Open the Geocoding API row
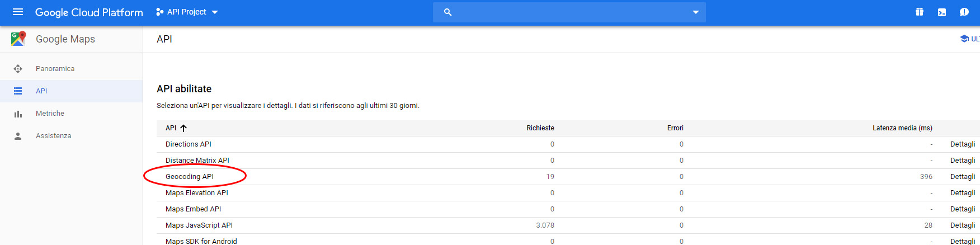The width and height of the screenshot is (980, 245). [568, 177]
